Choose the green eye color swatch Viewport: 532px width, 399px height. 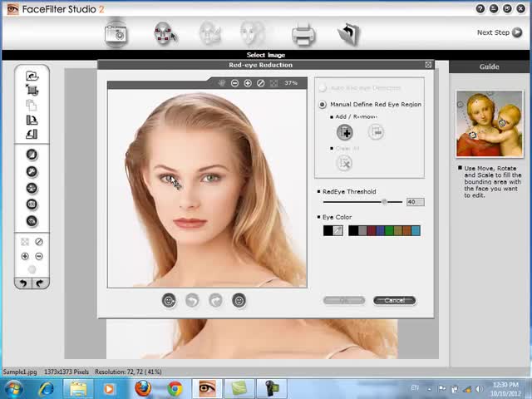pyautogui.click(x=389, y=231)
